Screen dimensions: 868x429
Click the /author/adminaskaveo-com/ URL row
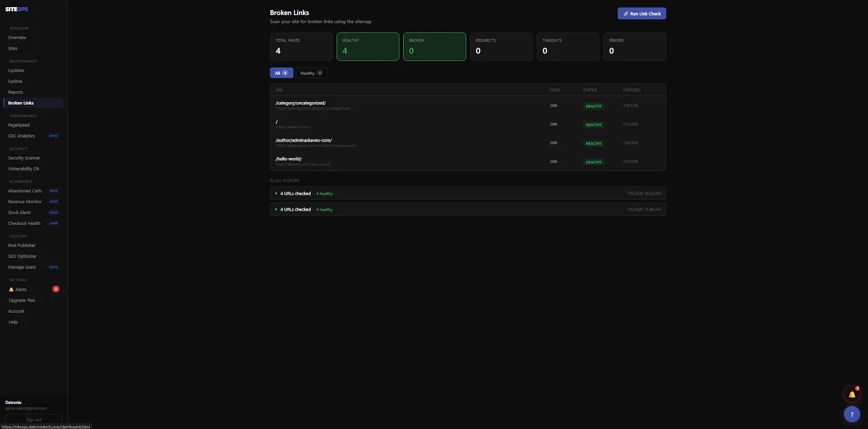pyautogui.click(x=468, y=143)
